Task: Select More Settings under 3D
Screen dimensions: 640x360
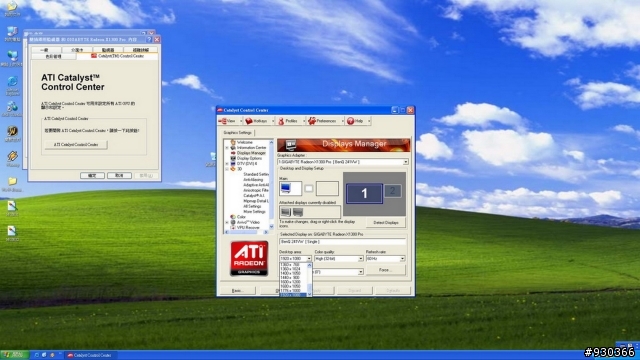Action: [x=254, y=211]
